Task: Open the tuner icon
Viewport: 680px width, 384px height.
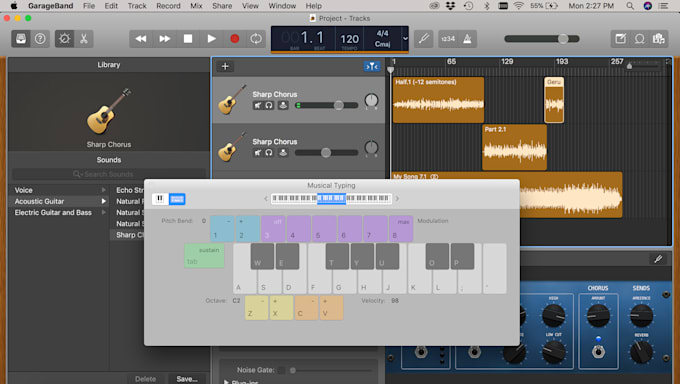Action: click(424, 39)
